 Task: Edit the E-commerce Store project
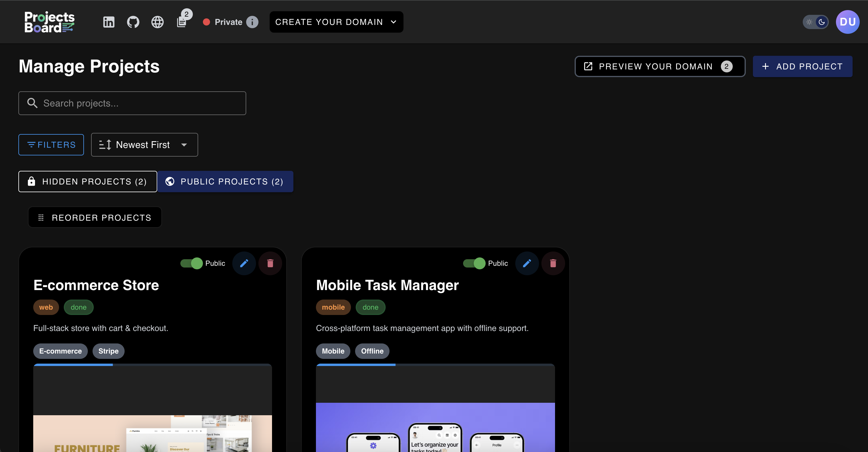244,263
